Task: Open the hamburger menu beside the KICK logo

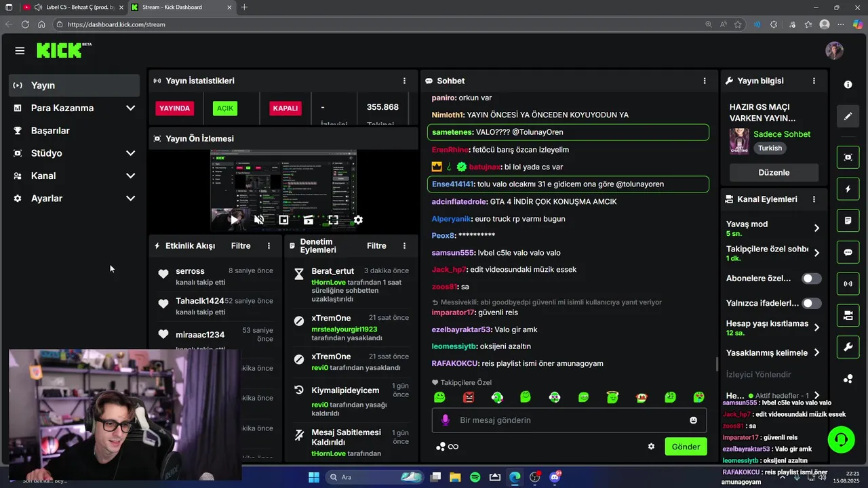Action: [20, 51]
